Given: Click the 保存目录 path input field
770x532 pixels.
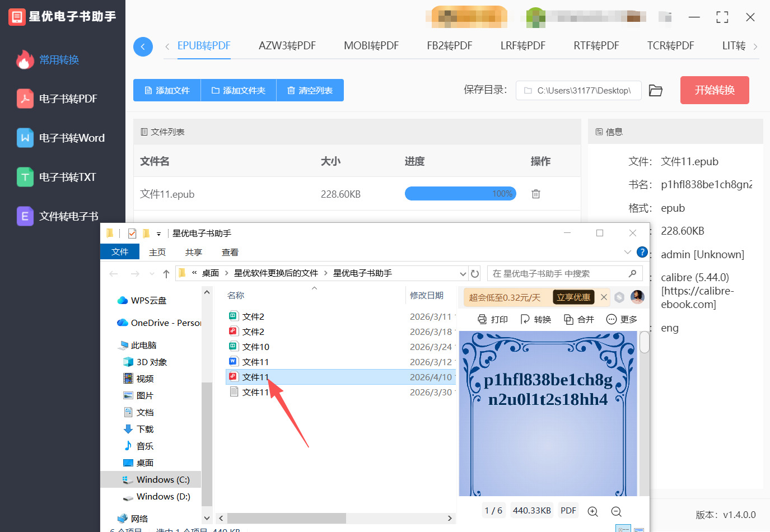Looking at the screenshot, I should pos(578,90).
